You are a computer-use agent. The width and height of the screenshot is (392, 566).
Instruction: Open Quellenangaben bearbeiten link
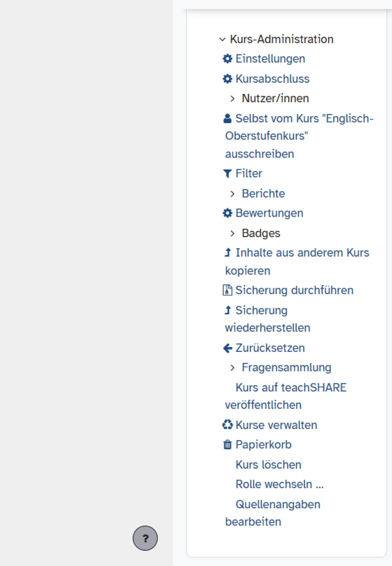point(278,505)
